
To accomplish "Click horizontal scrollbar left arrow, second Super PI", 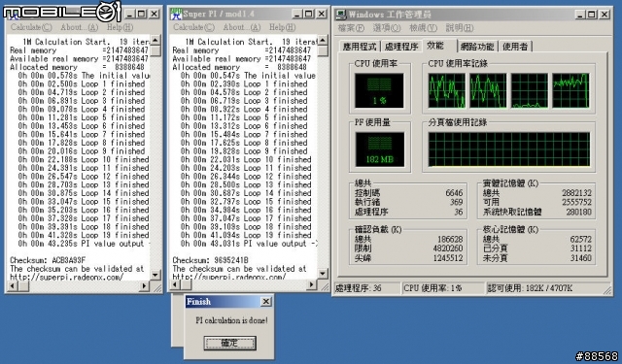I will pyautogui.click(x=175, y=284).
